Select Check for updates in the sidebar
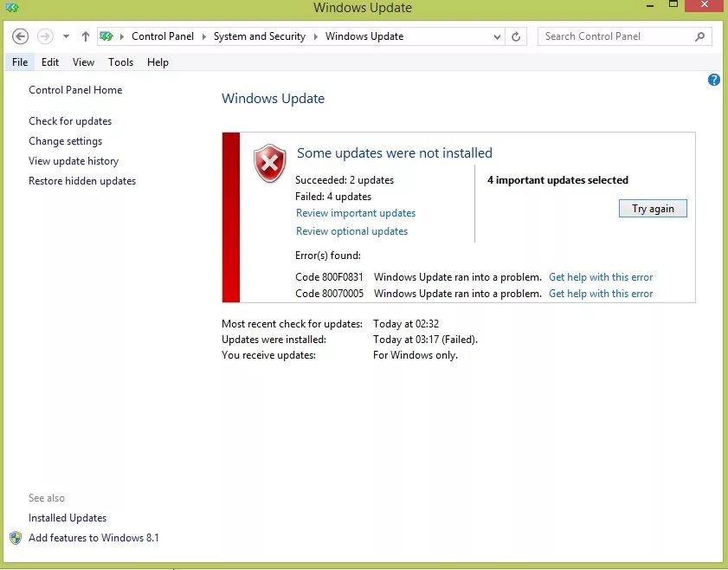The height and width of the screenshot is (570, 728). (69, 120)
